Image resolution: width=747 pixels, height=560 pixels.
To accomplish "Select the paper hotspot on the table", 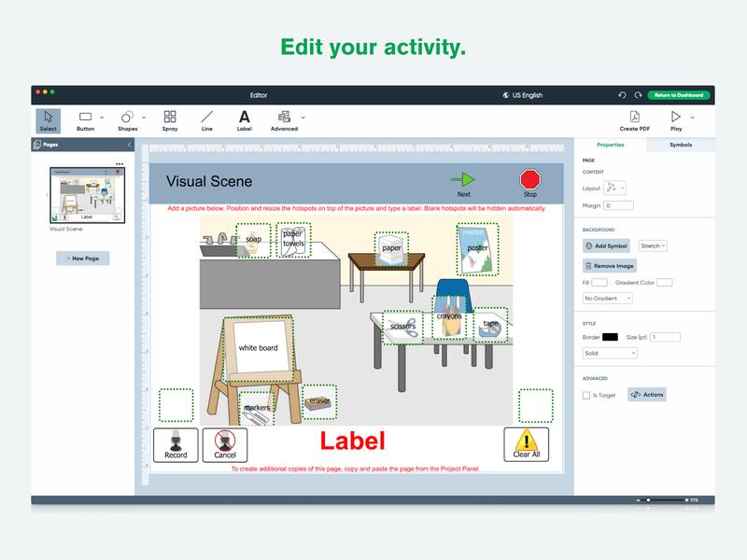I will tap(391, 249).
